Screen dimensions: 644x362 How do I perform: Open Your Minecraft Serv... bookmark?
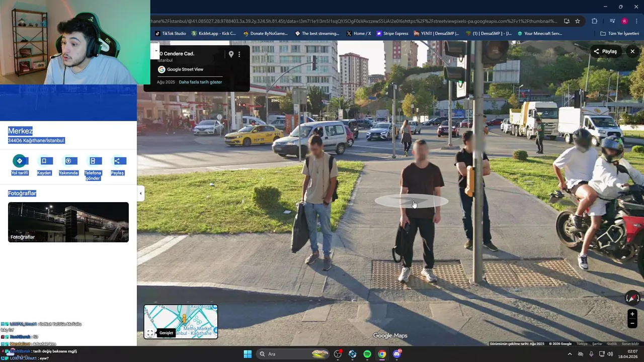[540, 34]
